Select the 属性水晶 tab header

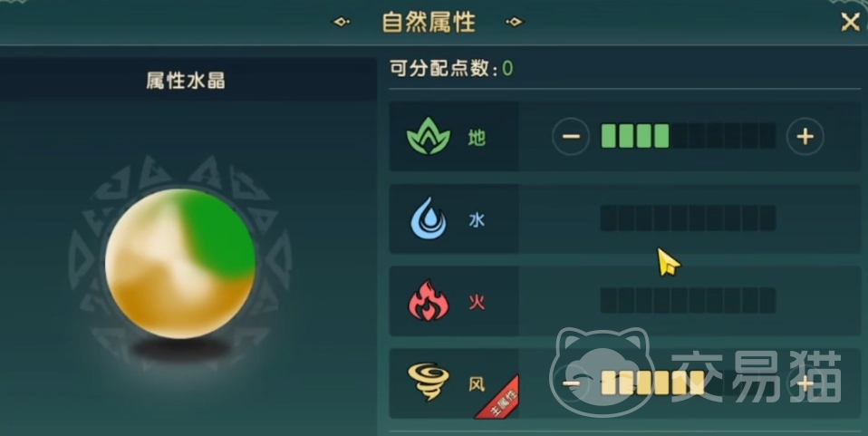186,81
